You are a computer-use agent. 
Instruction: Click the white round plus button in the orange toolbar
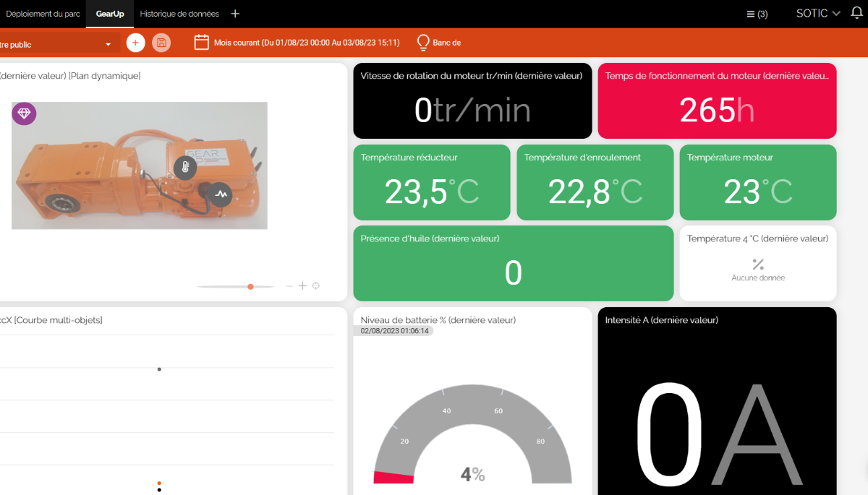[x=135, y=43]
